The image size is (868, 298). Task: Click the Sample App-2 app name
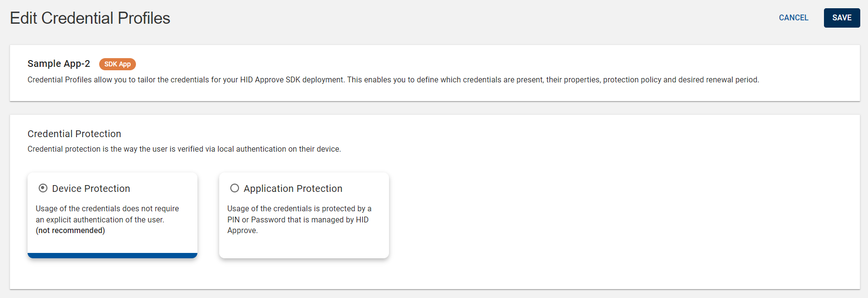point(59,64)
